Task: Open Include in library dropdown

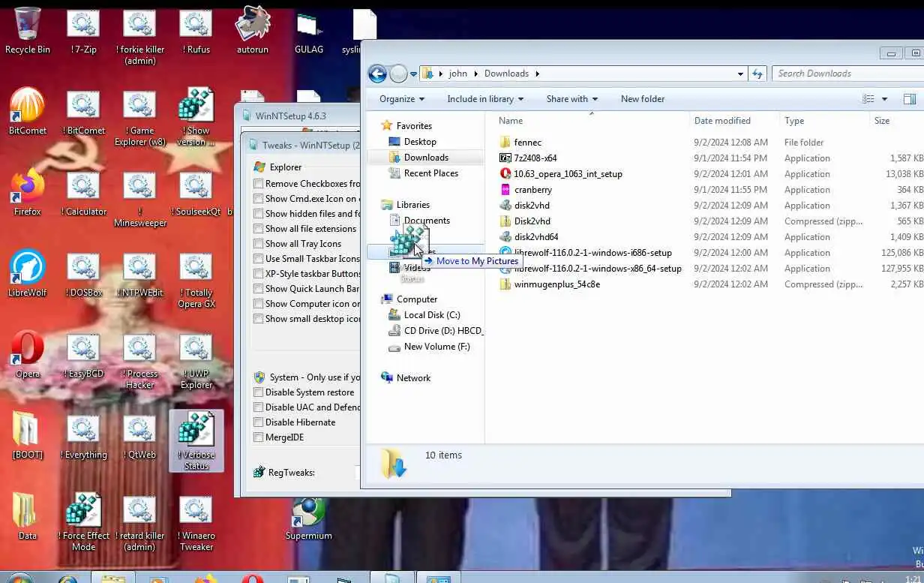Action: [x=485, y=99]
